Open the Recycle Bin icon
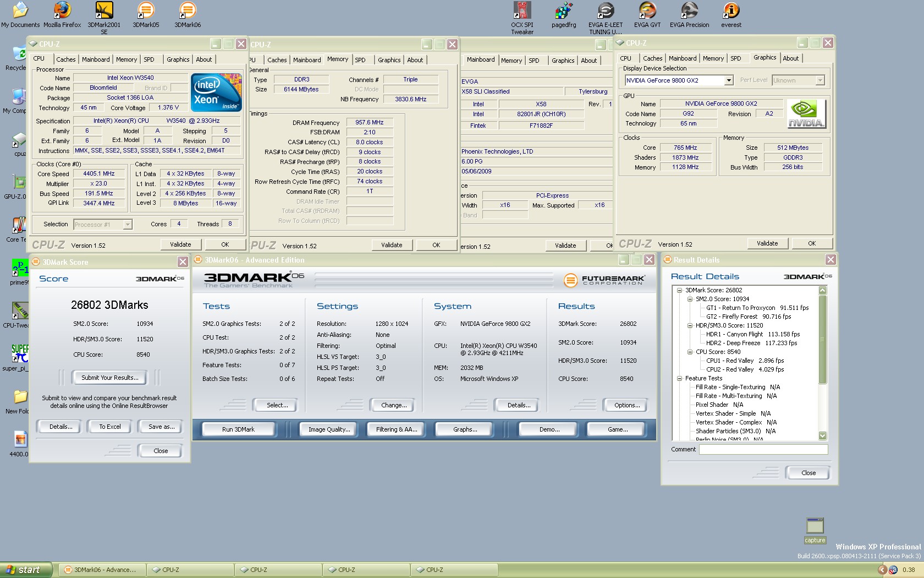Viewport: 924px width, 578px height. pos(16,58)
